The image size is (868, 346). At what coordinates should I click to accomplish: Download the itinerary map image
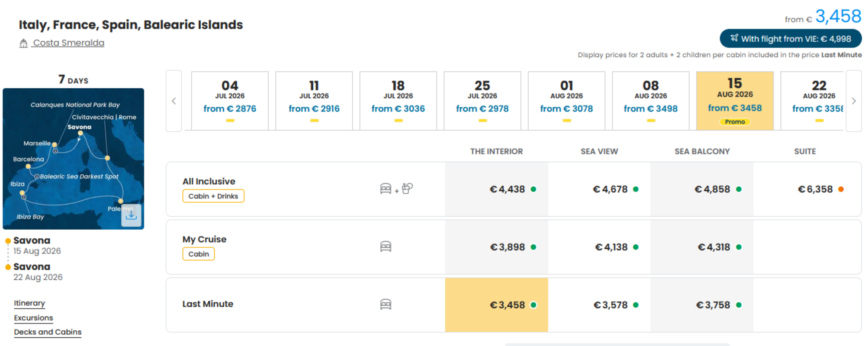pos(131,215)
